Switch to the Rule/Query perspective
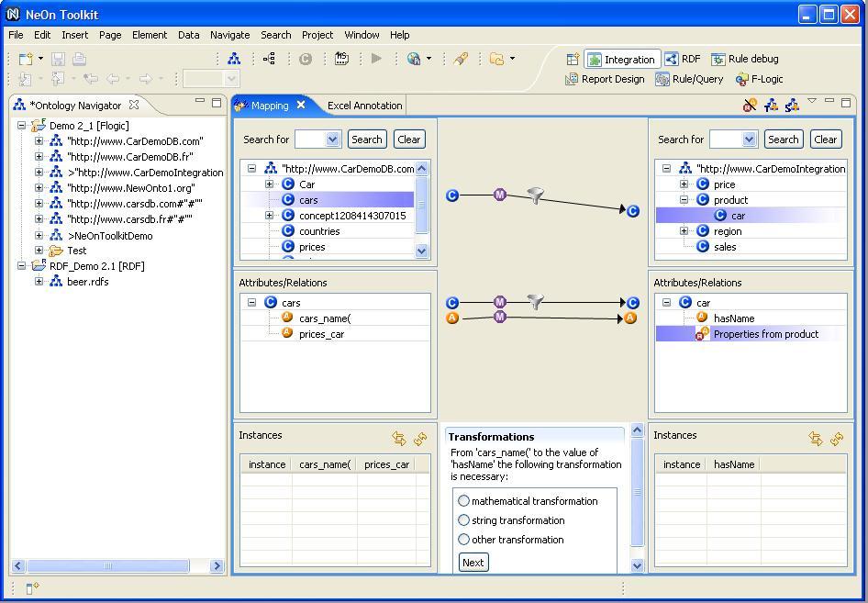Viewport: 868px width, 603px height. pos(689,79)
